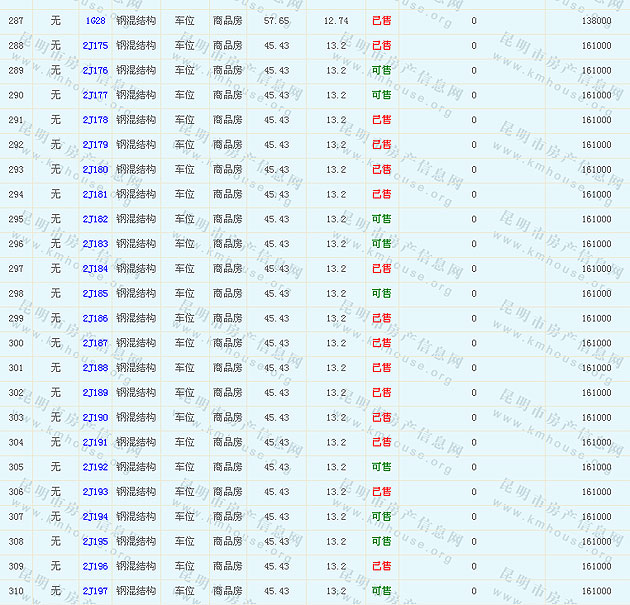This screenshot has width=630, height=605.
Task: Click the 可售 status for unit 2J185
Action: coord(381,294)
